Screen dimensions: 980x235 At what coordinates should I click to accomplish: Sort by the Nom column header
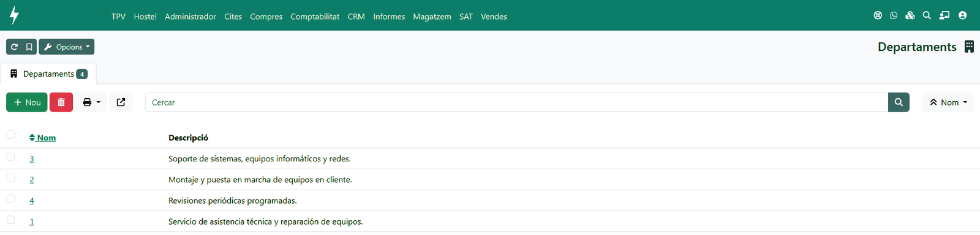click(x=42, y=137)
